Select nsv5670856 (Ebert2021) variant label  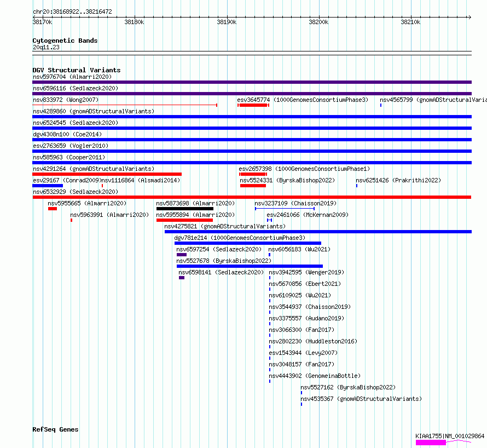pos(305,284)
